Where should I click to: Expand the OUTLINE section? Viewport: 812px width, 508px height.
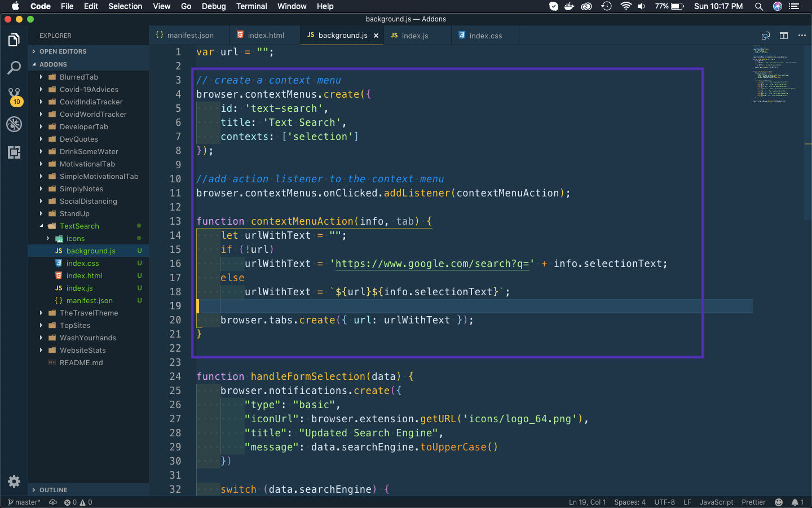[89, 490]
